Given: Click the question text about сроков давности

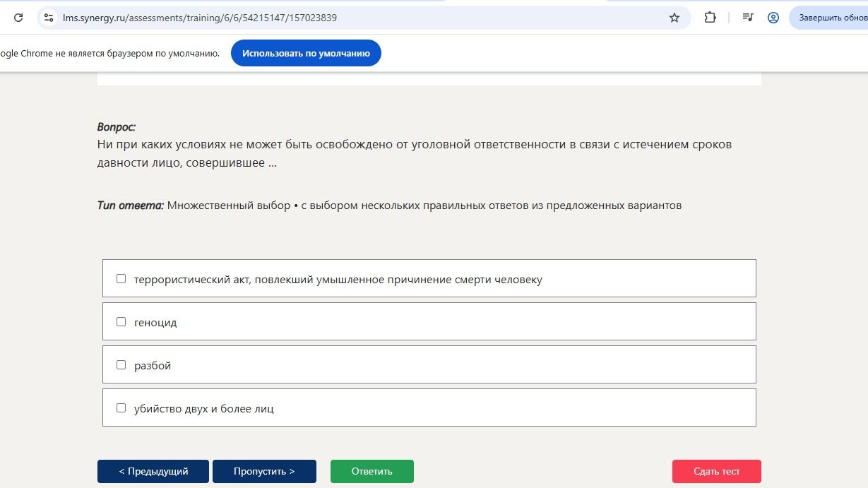Looking at the screenshot, I should [415, 154].
